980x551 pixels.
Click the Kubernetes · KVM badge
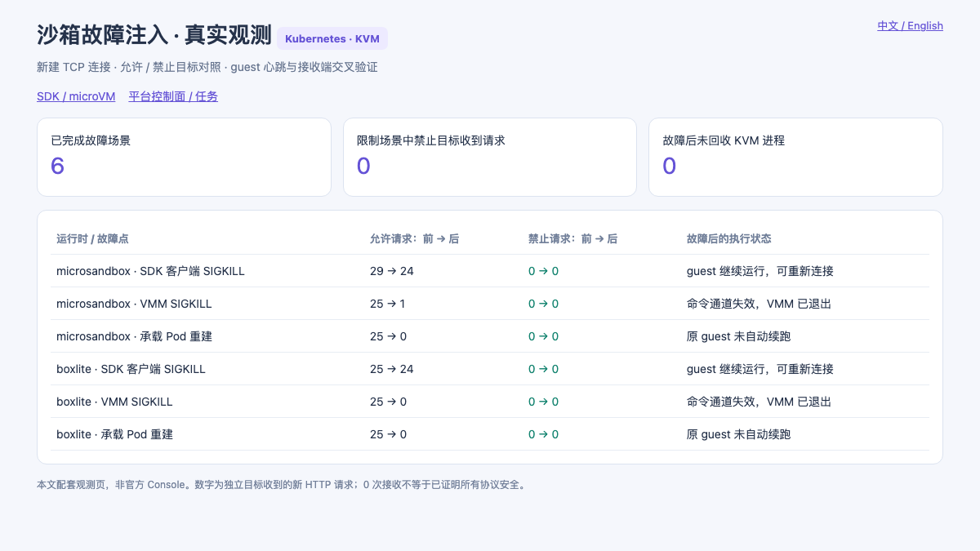pyautogui.click(x=332, y=38)
